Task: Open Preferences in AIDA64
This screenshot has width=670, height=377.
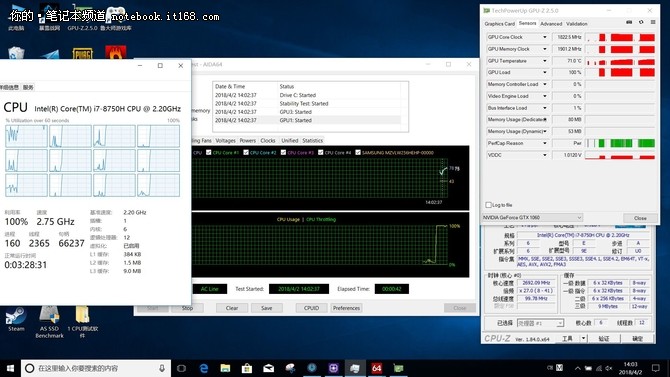Action: pyautogui.click(x=347, y=308)
